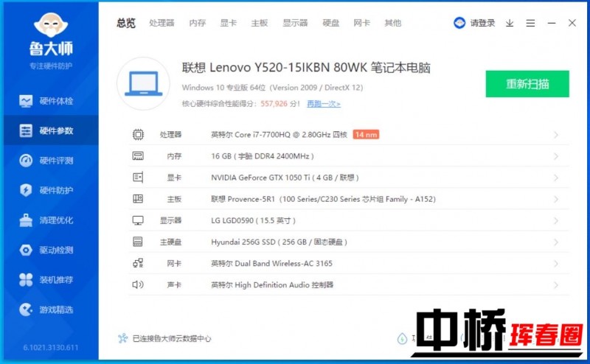Screen dimensions: 590x364
Task: Click the 已连接鲁大师云数据中心 status
Action: click(x=172, y=338)
